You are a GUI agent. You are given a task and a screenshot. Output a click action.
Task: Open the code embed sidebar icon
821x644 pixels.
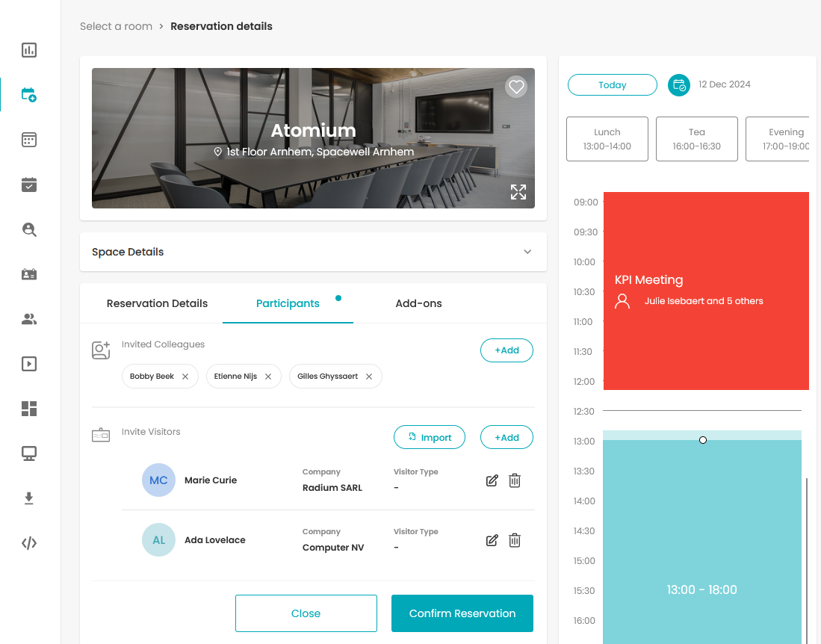point(29,543)
